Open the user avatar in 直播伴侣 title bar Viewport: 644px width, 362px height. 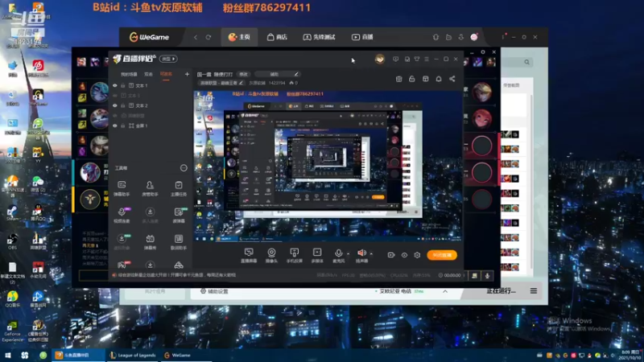tap(379, 59)
